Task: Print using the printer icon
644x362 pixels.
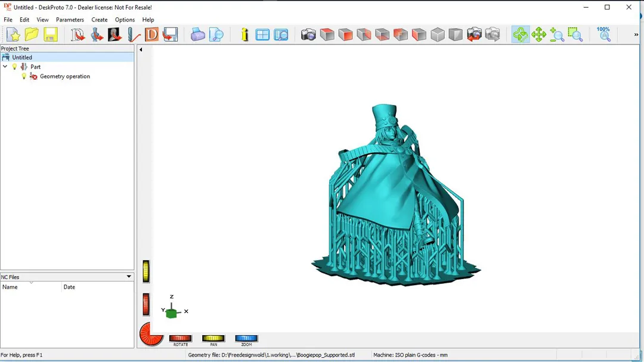Action: point(197,35)
